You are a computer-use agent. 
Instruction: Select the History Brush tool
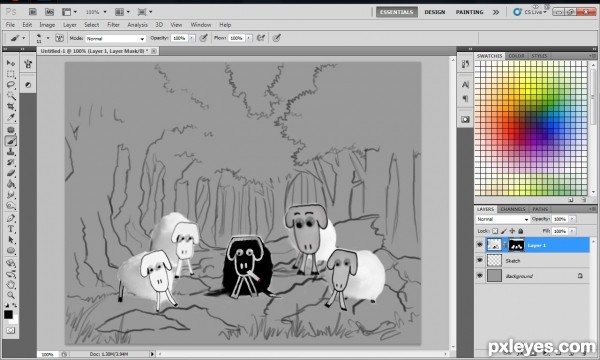click(11, 163)
